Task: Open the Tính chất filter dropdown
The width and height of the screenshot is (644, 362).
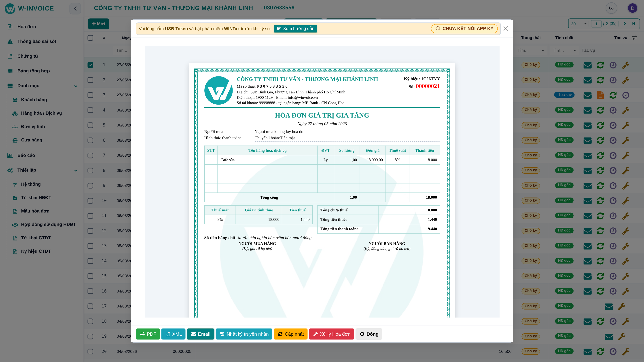Action: click(564, 51)
